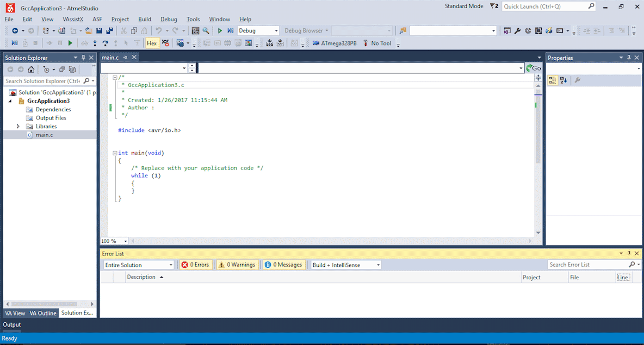644x345 pixels.
Task: Click the Description column header
Action: click(x=141, y=277)
